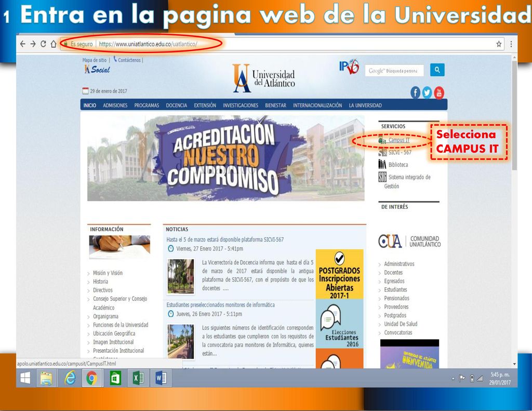The image size is (532, 411).
Task: Click the IPv6 logo
Action: (x=349, y=67)
